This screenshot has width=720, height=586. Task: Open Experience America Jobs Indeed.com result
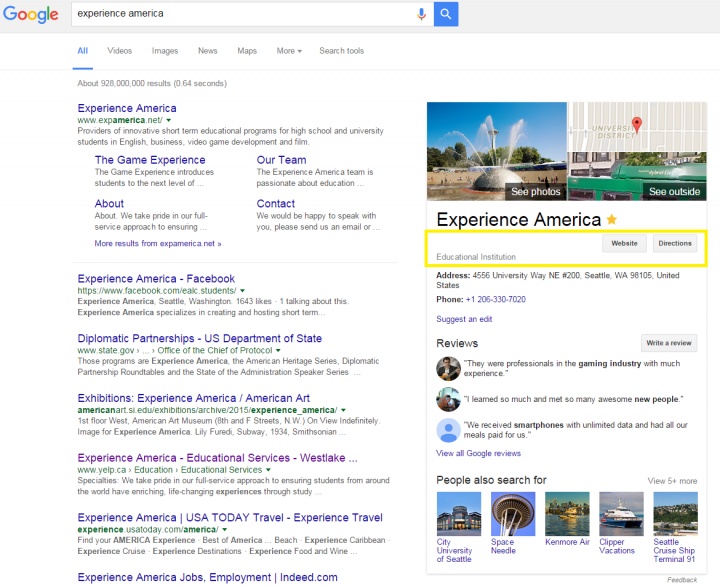(x=208, y=577)
